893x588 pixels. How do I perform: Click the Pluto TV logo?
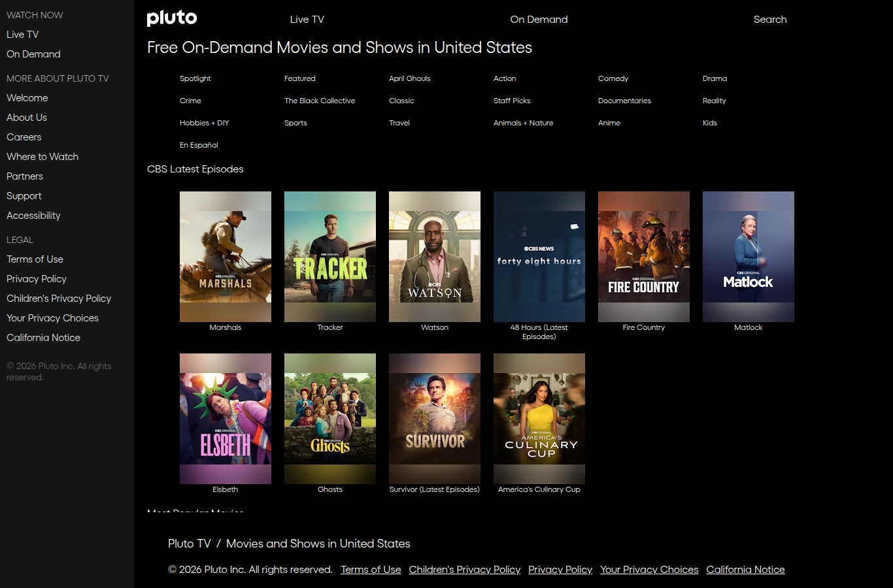tap(171, 18)
